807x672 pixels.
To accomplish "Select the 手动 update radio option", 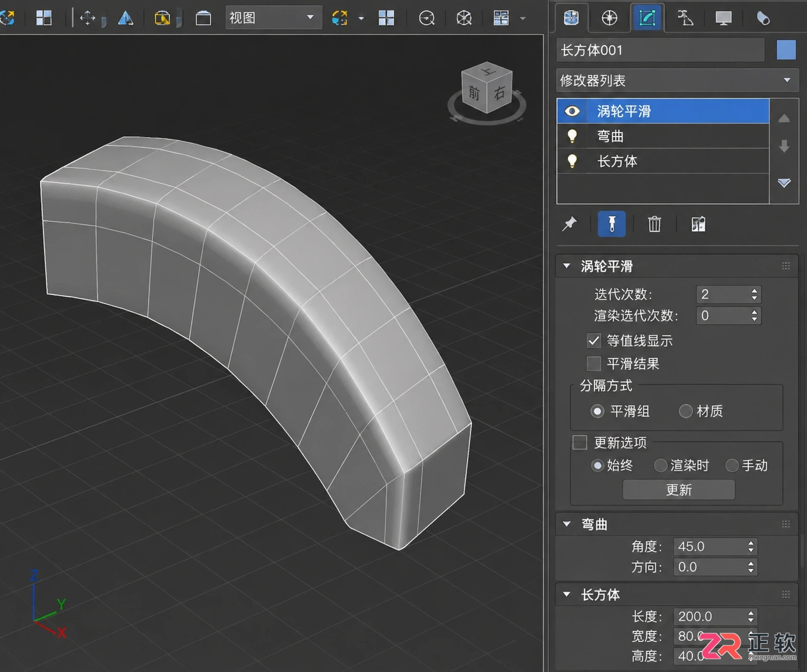I will coord(732,465).
